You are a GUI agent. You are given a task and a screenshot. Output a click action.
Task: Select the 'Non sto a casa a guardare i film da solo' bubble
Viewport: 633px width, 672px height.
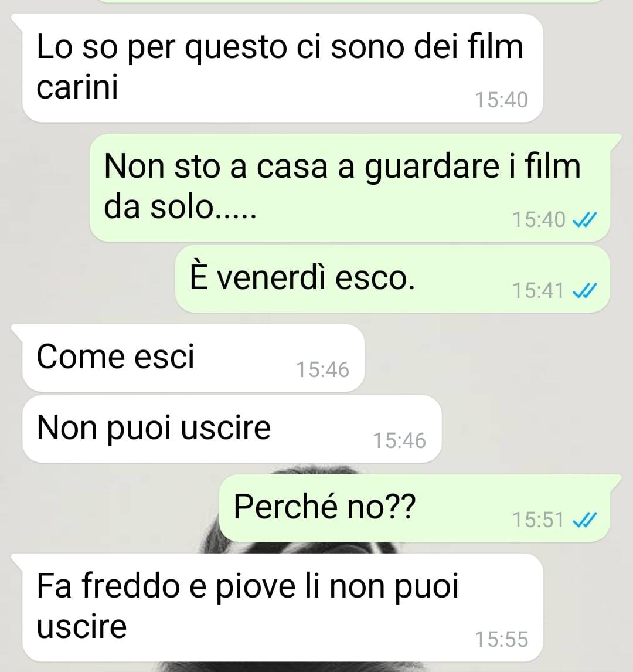[349, 188]
